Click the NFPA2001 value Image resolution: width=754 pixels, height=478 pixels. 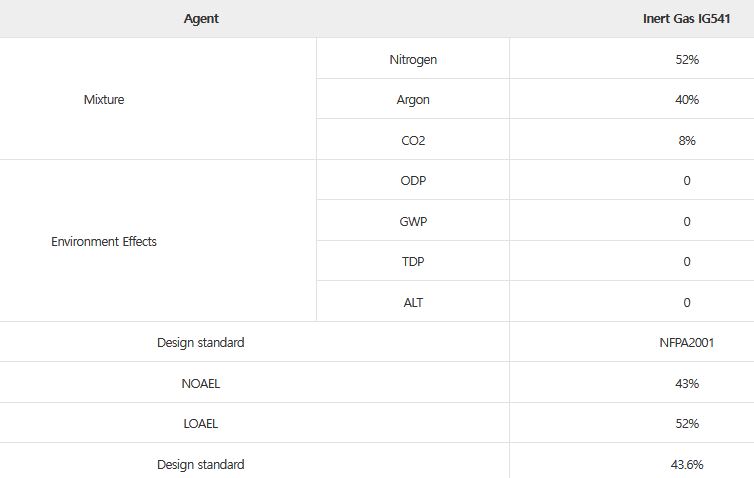pos(686,343)
